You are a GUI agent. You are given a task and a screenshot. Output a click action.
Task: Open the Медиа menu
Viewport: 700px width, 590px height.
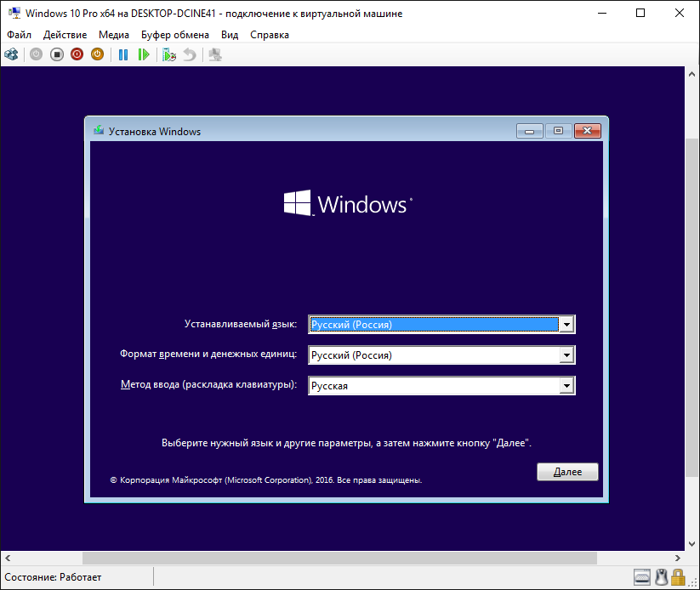(114, 35)
